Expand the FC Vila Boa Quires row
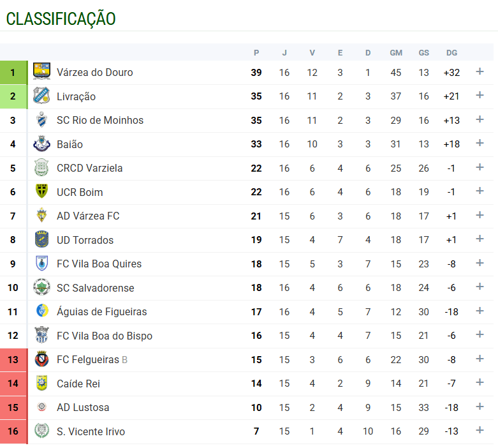This screenshot has width=498, height=448. click(x=480, y=263)
